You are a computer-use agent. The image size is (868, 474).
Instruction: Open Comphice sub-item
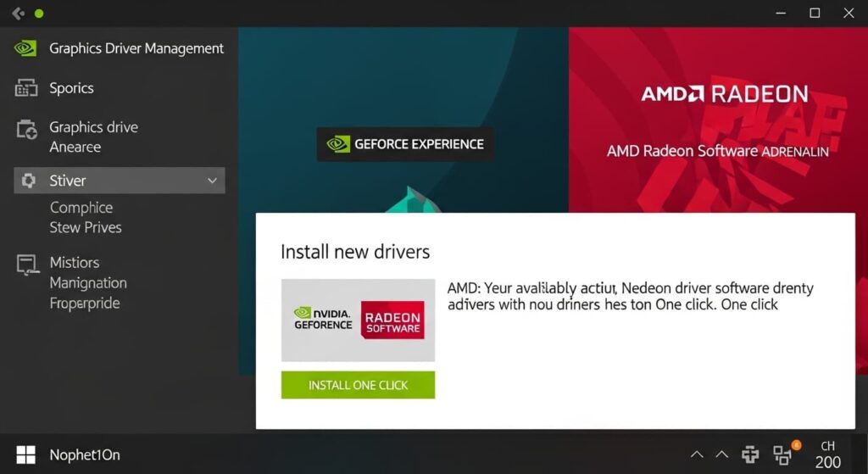click(81, 208)
